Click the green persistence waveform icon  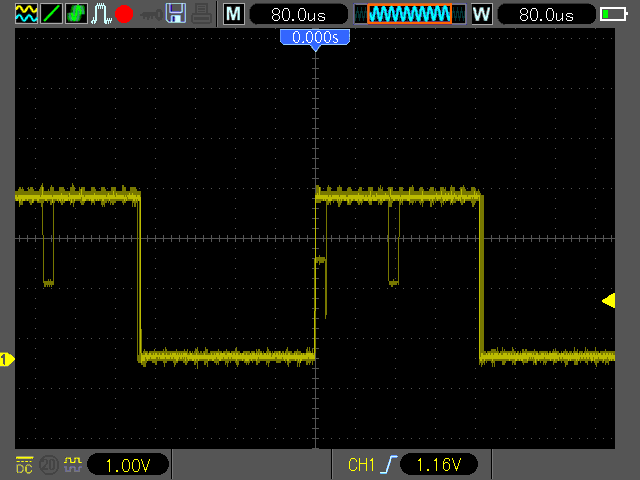click(x=76, y=13)
